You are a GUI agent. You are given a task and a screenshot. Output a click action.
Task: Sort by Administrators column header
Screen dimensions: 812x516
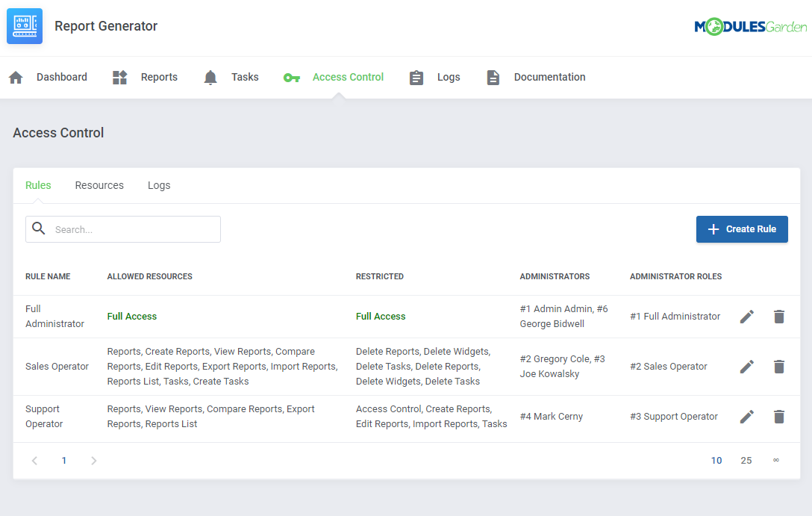(x=555, y=276)
